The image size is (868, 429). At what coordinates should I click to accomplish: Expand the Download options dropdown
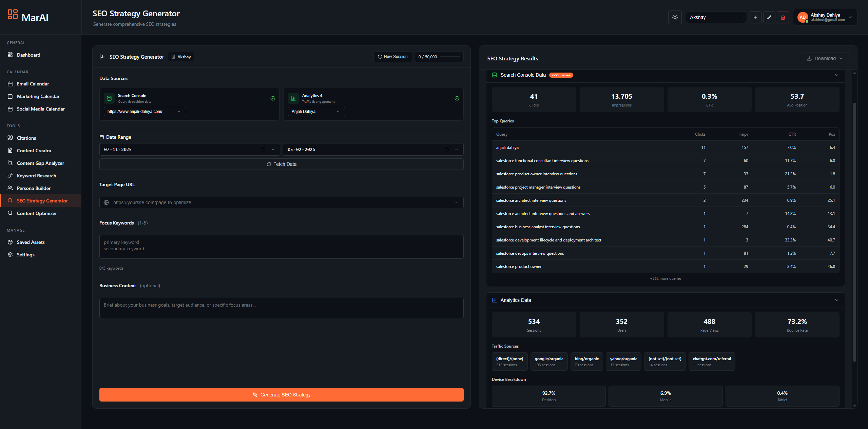pyautogui.click(x=824, y=58)
